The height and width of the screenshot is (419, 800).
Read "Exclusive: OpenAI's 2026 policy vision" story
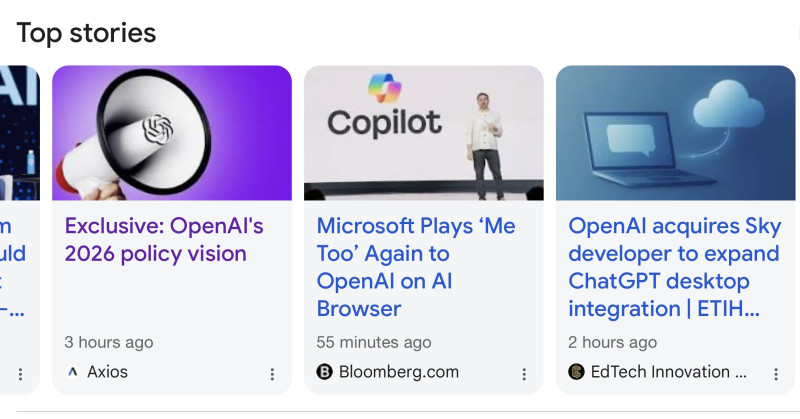click(x=164, y=240)
